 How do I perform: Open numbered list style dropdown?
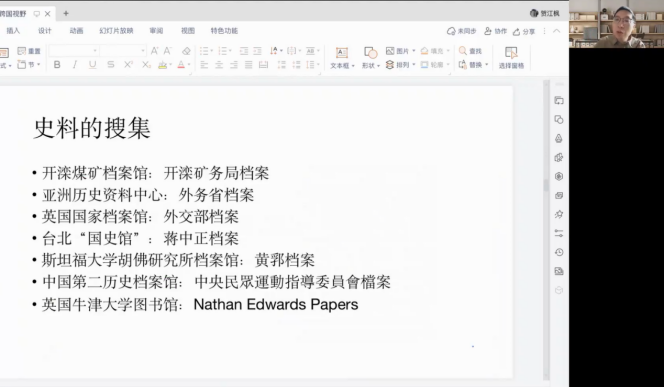(230, 51)
